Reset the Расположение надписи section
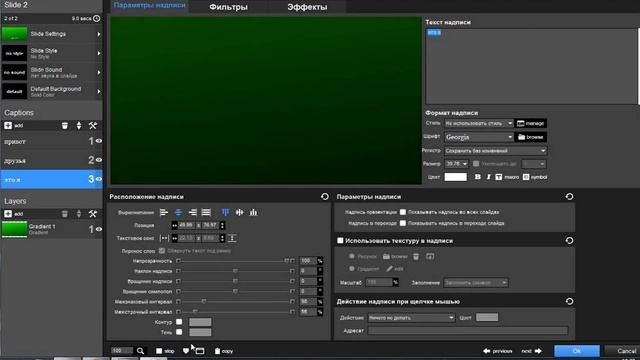This screenshot has width=640, height=360. [x=324, y=197]
